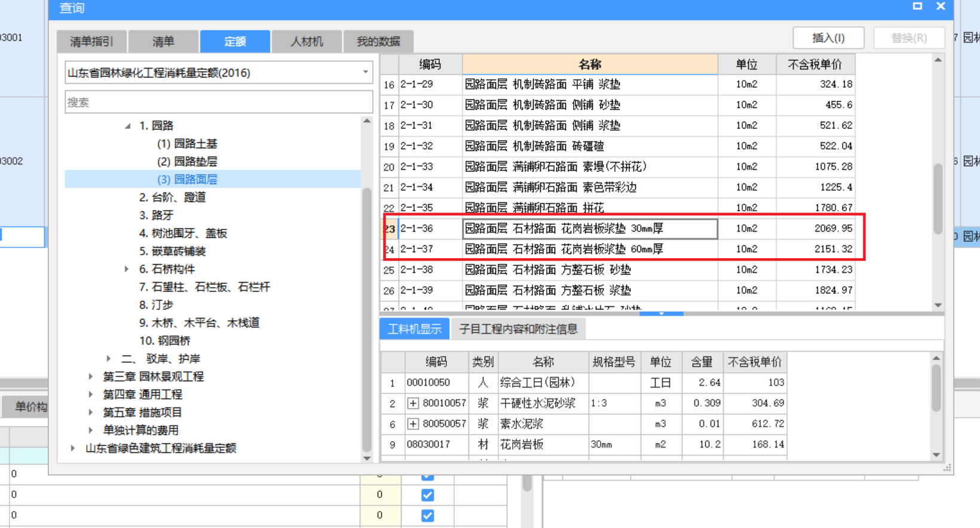Select tree item (3) 园路面层
Viewport: 980px width, 528px height.
187,180
